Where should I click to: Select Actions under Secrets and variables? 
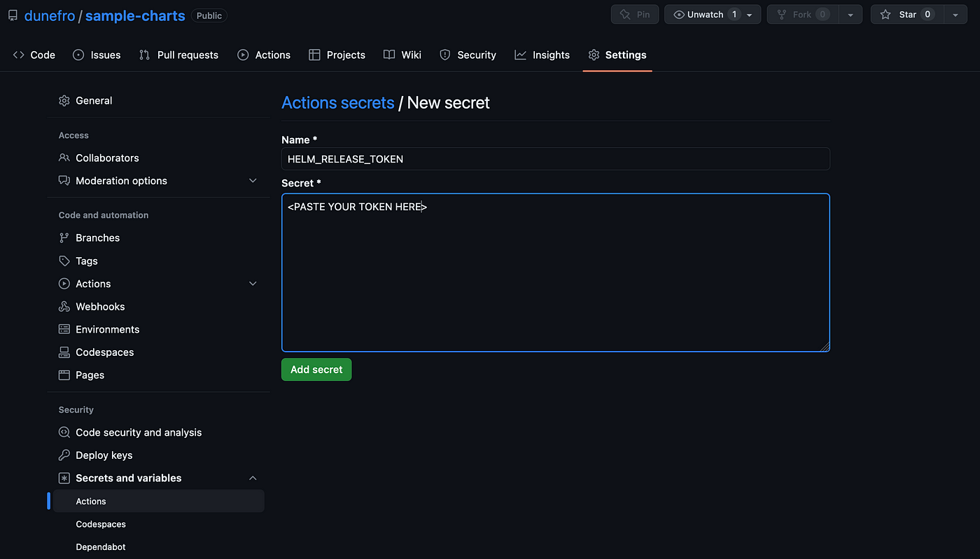pos(158,502)
